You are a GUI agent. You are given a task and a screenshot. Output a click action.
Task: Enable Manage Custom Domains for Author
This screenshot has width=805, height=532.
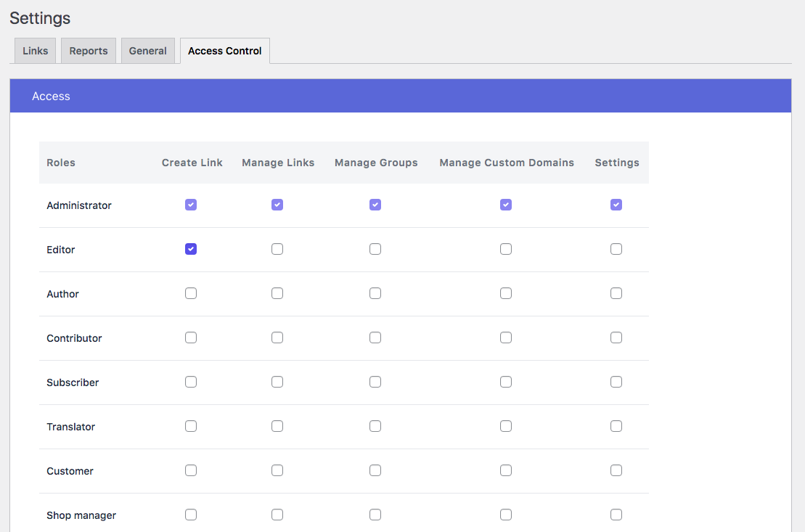tap(506, 293)
